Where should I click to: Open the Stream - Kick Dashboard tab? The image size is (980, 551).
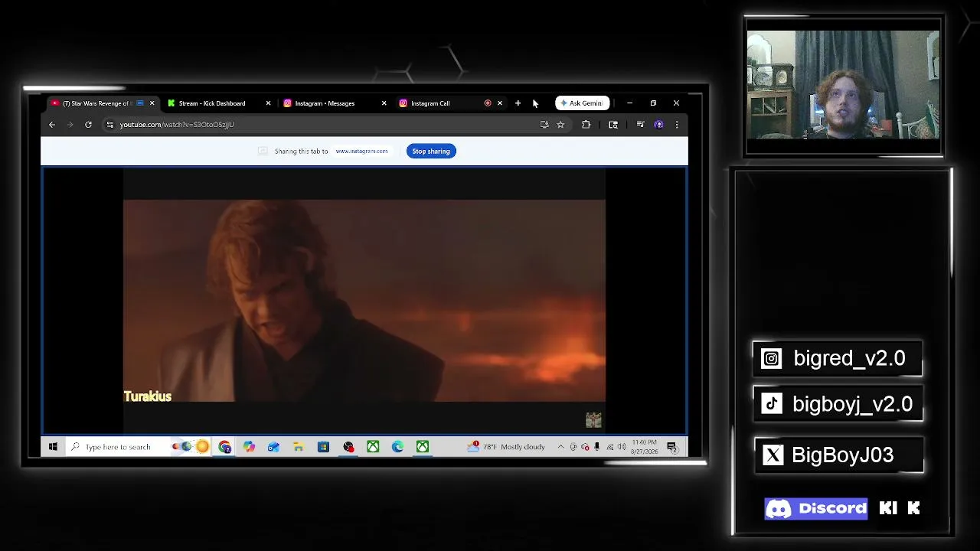click(218, 103)
